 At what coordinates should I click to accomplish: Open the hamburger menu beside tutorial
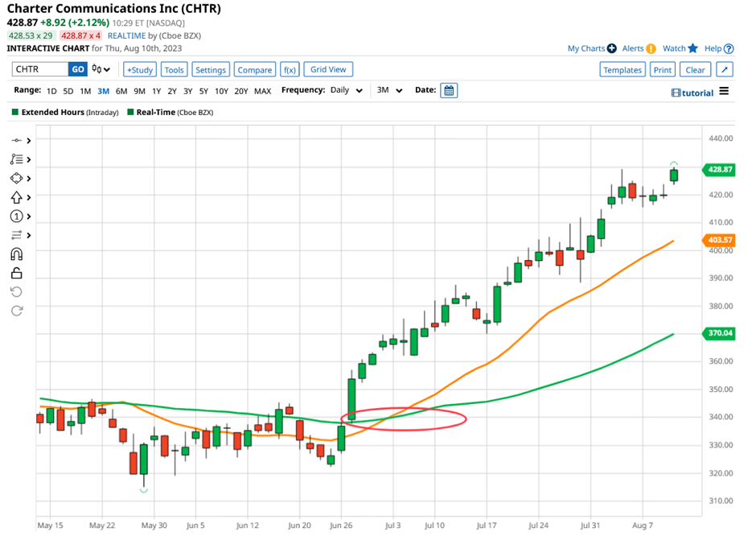723,93
